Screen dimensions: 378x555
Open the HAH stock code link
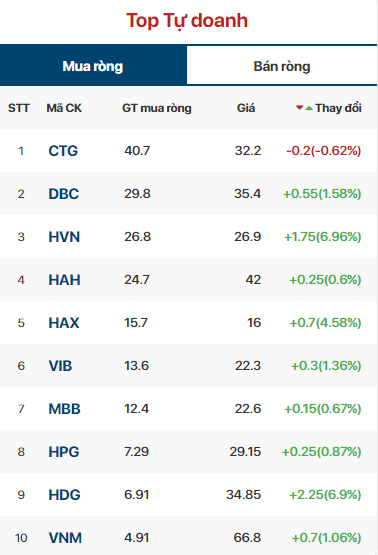click(x=64, y=280)
